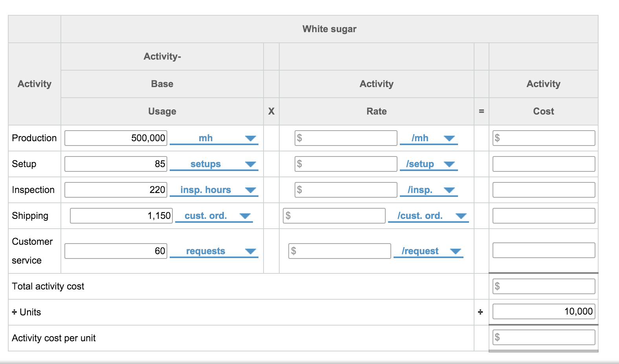619x364 pixels.
Task: Open the '/cust. ord.' rate unit dropdown
Action: coord(429,216)
